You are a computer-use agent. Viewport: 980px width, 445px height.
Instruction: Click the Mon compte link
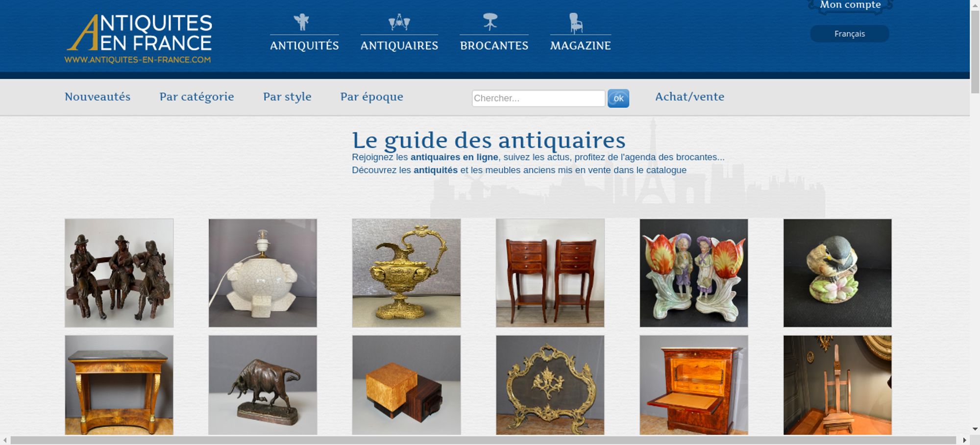point(850,5)
